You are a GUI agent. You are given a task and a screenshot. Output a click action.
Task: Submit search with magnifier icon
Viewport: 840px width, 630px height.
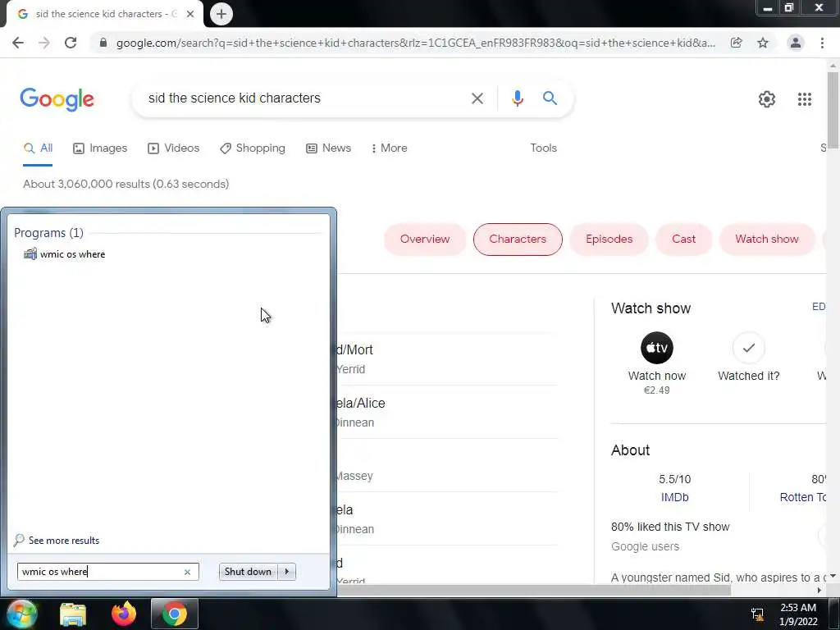click(550, 98)
